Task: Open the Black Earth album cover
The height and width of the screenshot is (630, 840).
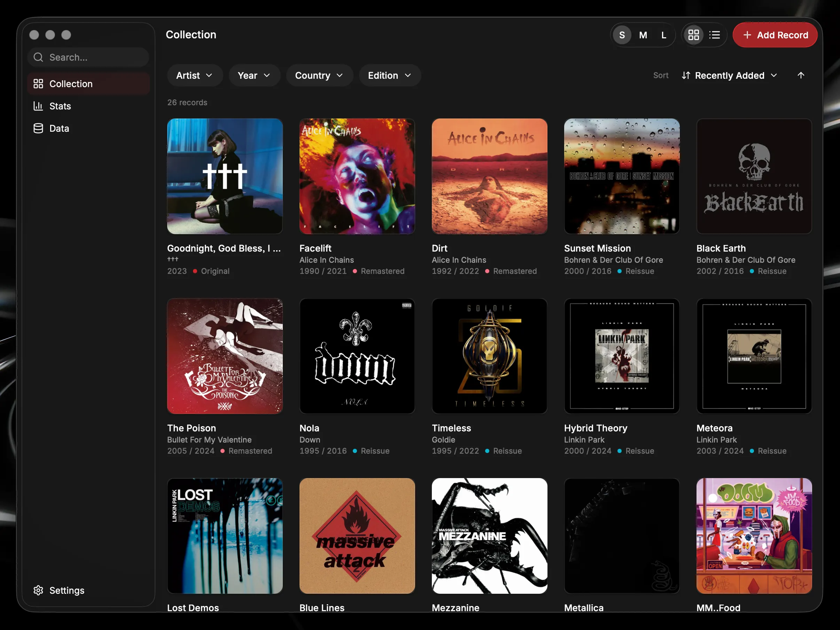Action: (x=754, y=176)
